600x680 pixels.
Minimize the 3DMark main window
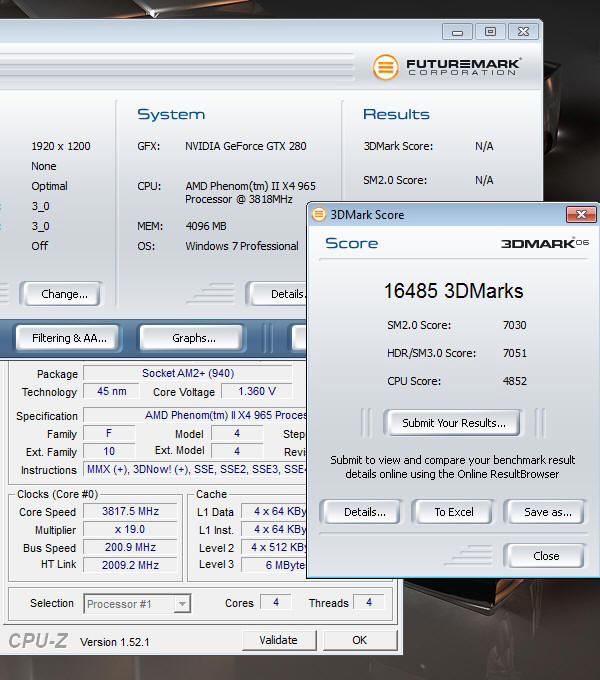point(457,32)
